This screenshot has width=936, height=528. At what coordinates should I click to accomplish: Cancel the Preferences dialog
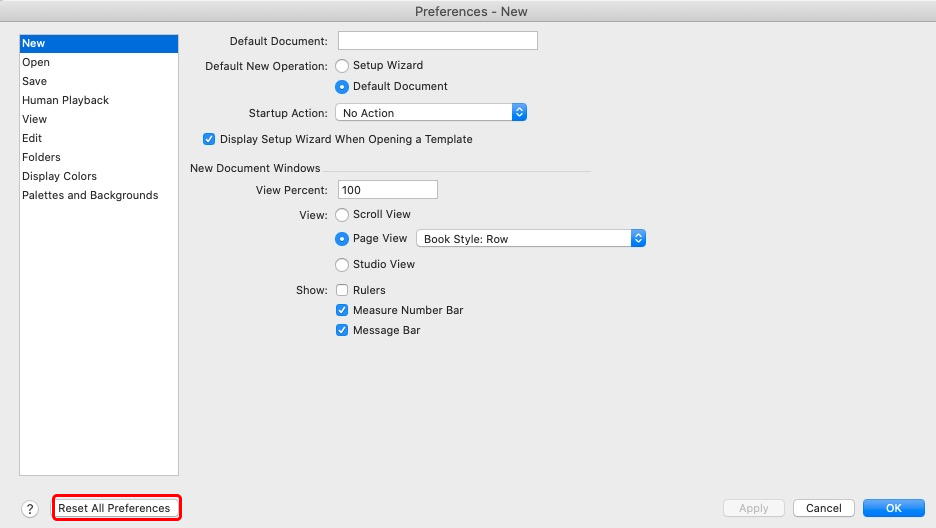point(824,508)
